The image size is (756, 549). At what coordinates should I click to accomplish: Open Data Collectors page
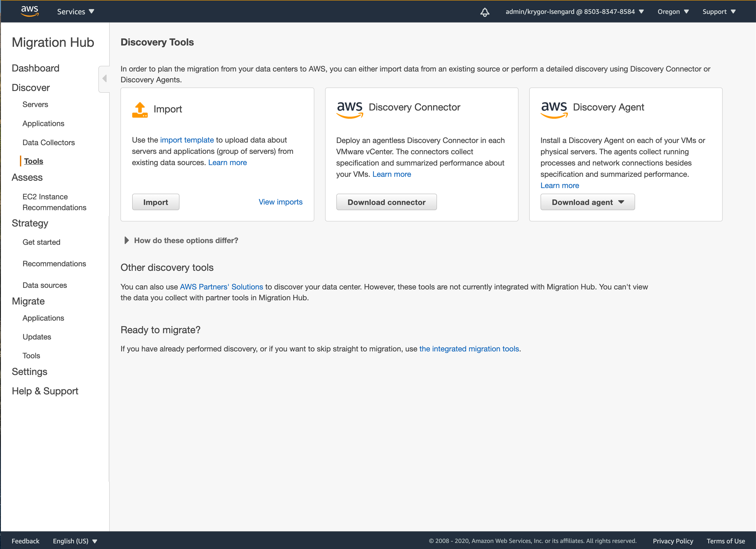pos(49,142)
